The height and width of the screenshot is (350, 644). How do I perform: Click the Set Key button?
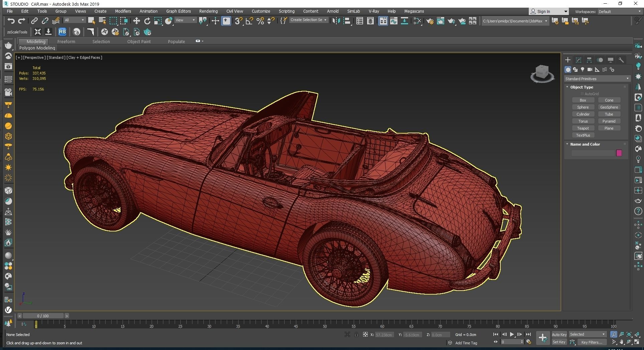click(x=559, y=342)
